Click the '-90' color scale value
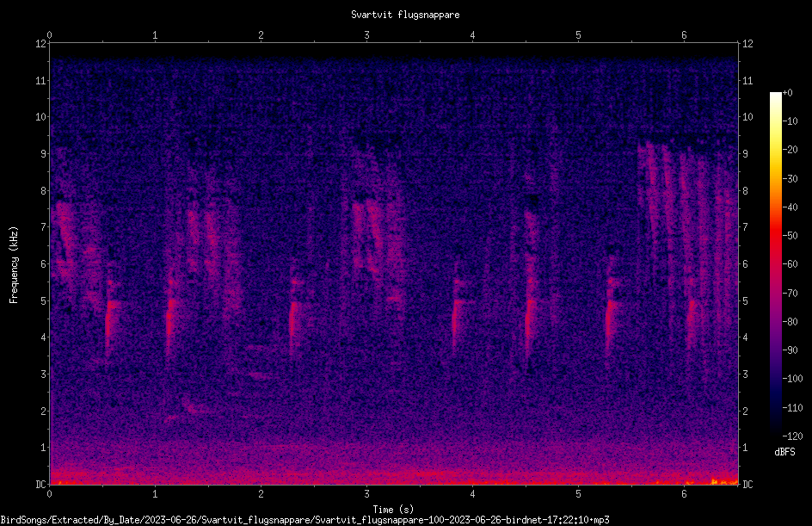This screenshot has height=526, width=812. click(x=790, y=350)
